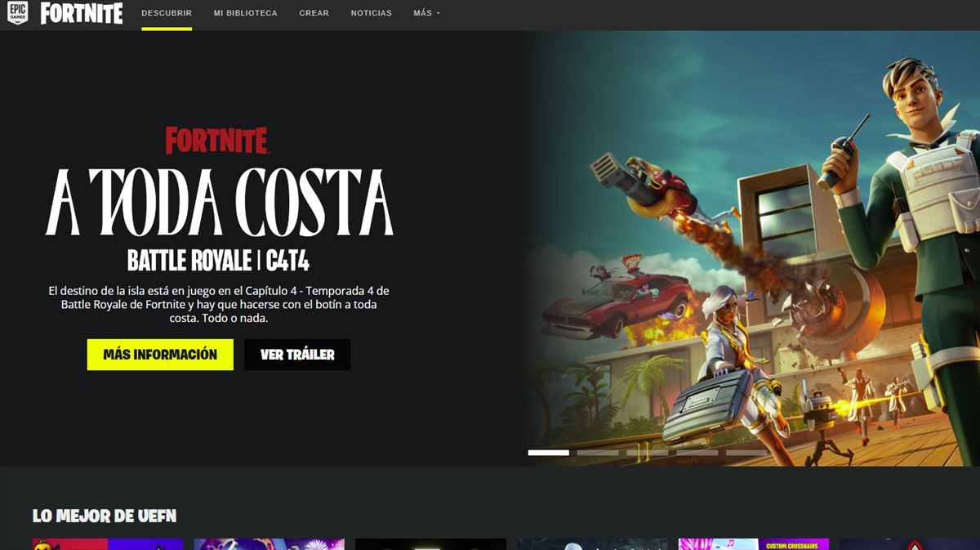The image size is (980, 550).
Task: Click the red Fortnite logo above title
Action: (x=217, y=141)
